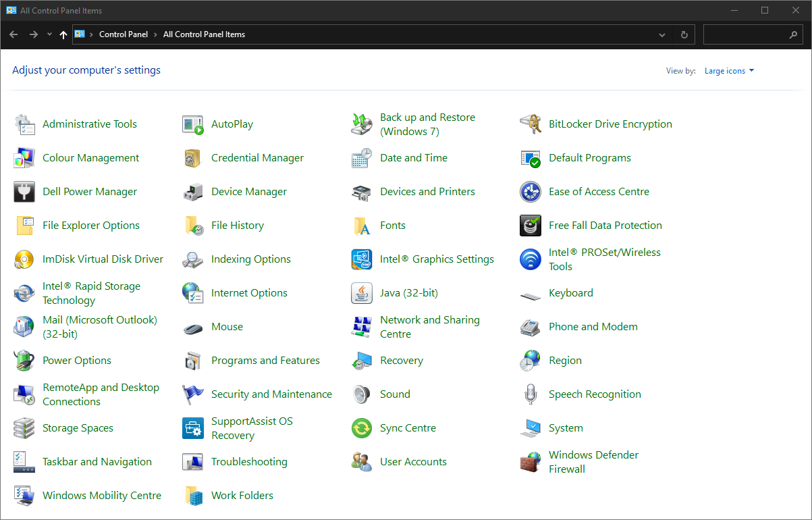Open the Administrative Tools icon

coord(24,124)
